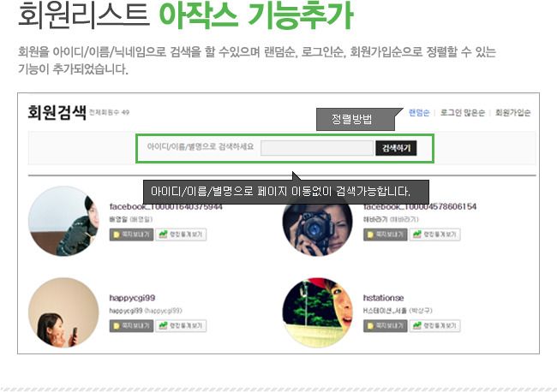
Task: Open the chart statistics button under facebook_100004578606154
Action: (x=434, y=235)
